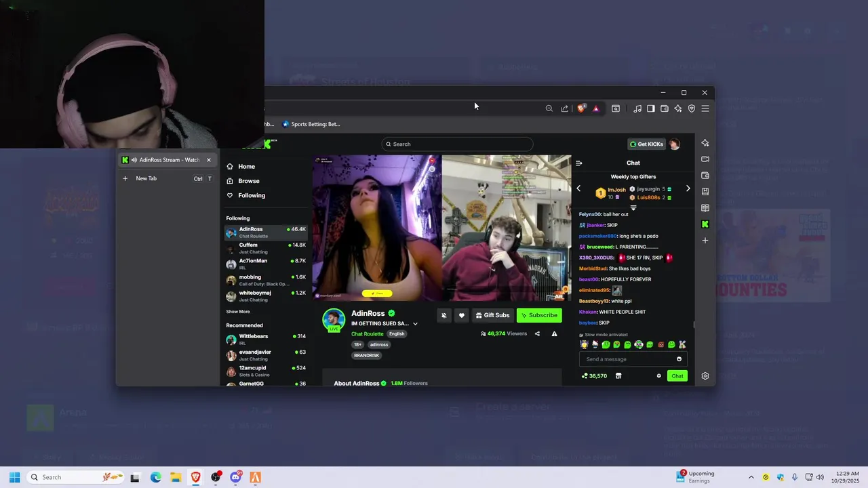Expand stream title IM GETTING SUED chevron
The width and height of the screenshot is (868, 488).
point(415,324)
